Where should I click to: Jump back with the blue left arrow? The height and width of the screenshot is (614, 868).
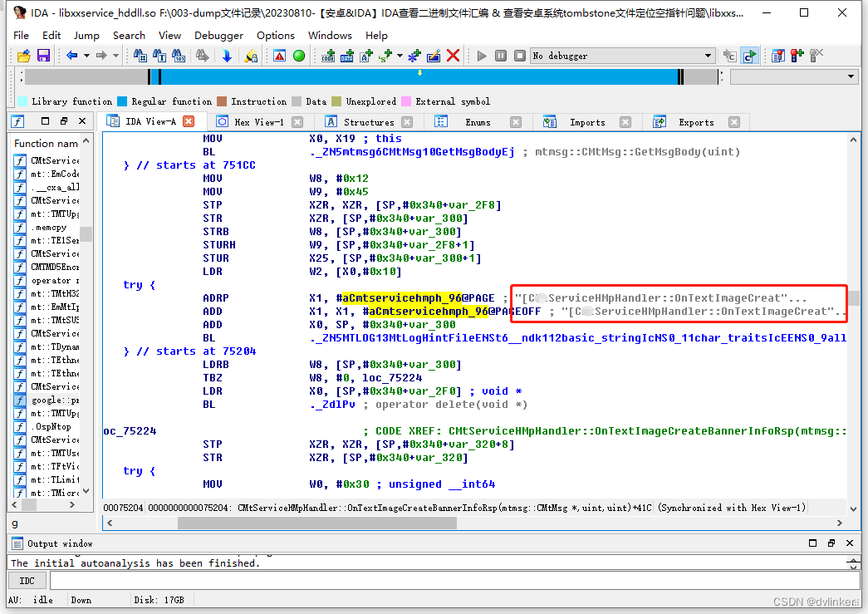coord(72,56)
